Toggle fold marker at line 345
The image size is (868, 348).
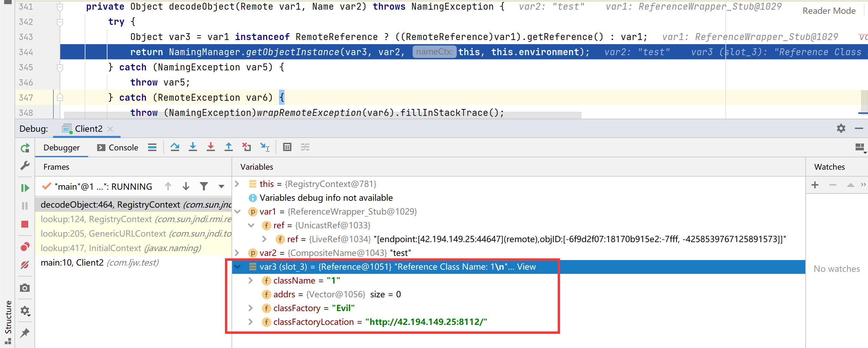coord(60,68)
